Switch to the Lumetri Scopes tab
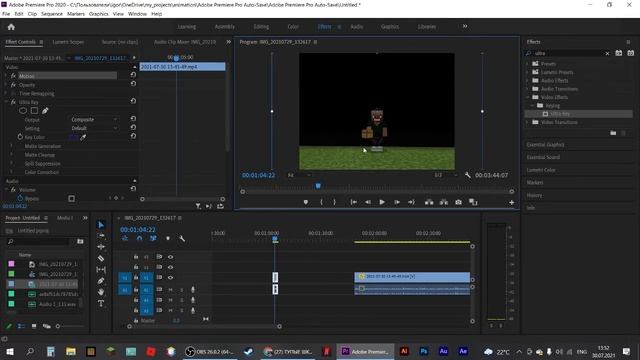This screenshot has height=360, width=640. click(x=68, y=42)
